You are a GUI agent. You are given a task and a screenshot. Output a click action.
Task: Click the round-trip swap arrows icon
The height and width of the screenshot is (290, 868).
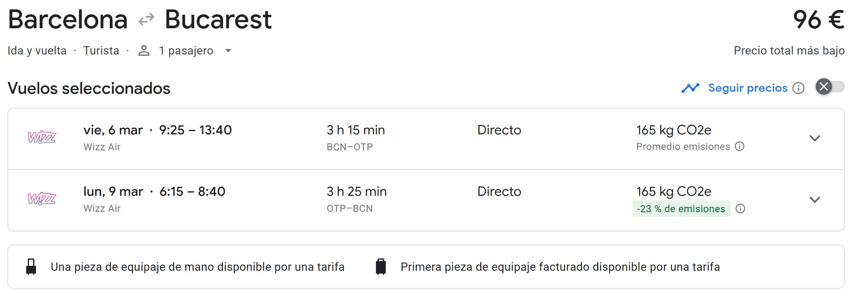[146, 19]
